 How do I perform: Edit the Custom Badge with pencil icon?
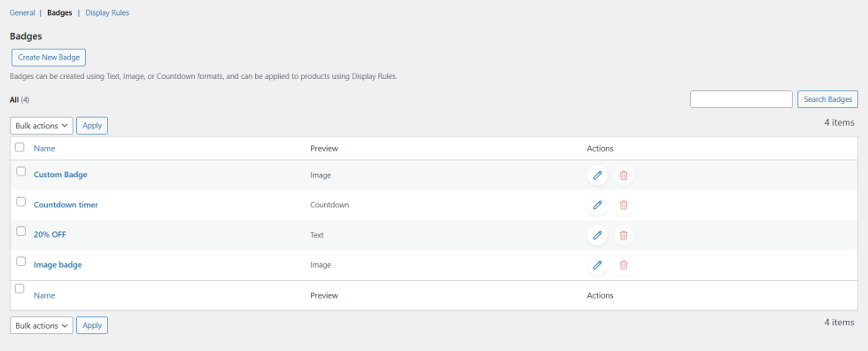pos(597,175)
